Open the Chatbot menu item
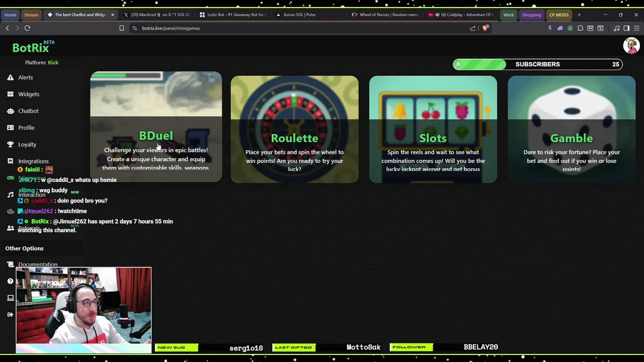The width and height of the screenshot is (644, 362). click(x=28, y=111)
